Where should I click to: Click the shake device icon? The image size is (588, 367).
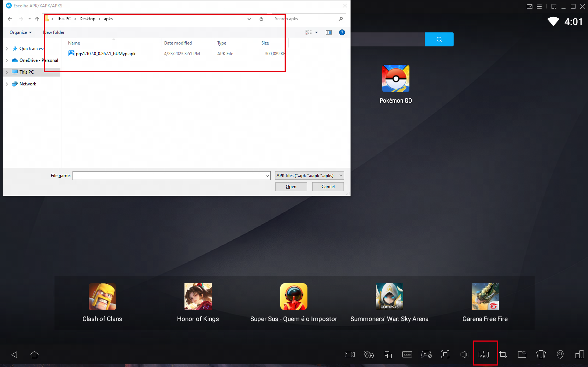[541, 354]
